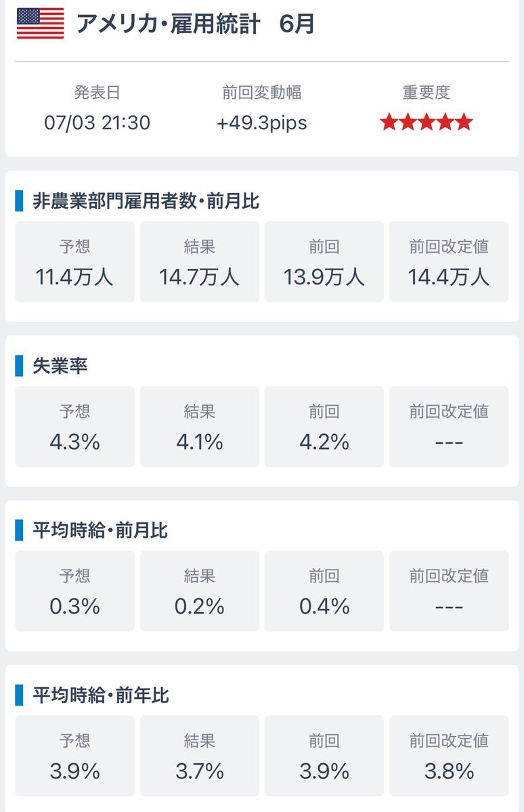Select the 3.8% revised yearly wage cell
Viewport: 524px width, 812px height.
(x=449, y=756)
